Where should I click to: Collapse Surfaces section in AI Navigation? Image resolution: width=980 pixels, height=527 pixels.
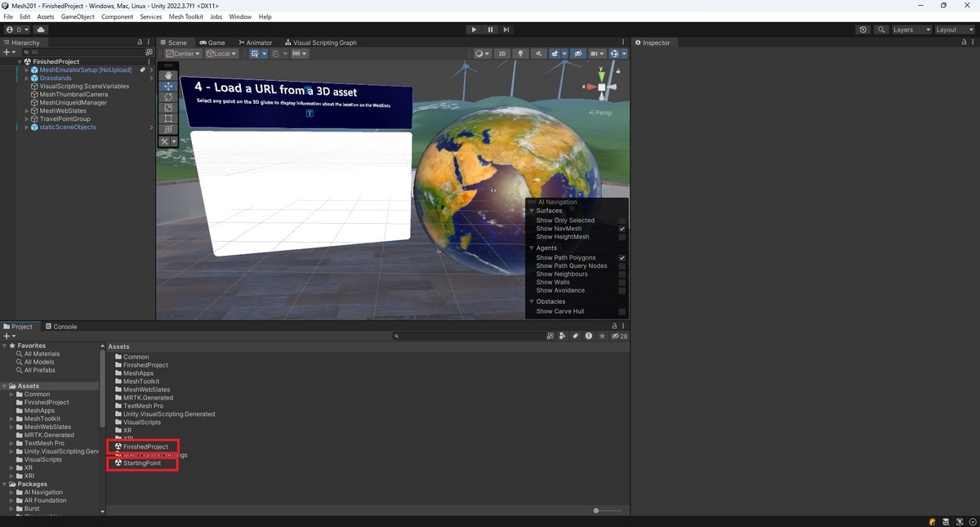click(532, 211)
